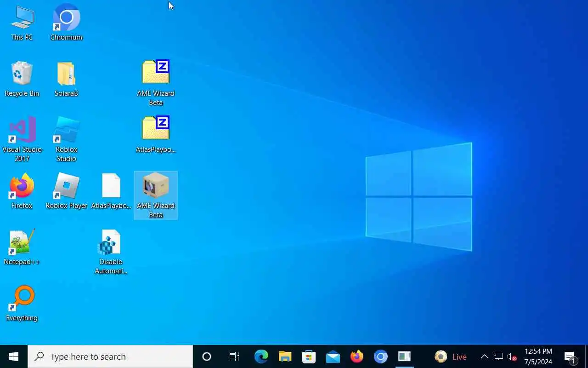Select the Chromium desktop shortcut

tap(66, 23)
